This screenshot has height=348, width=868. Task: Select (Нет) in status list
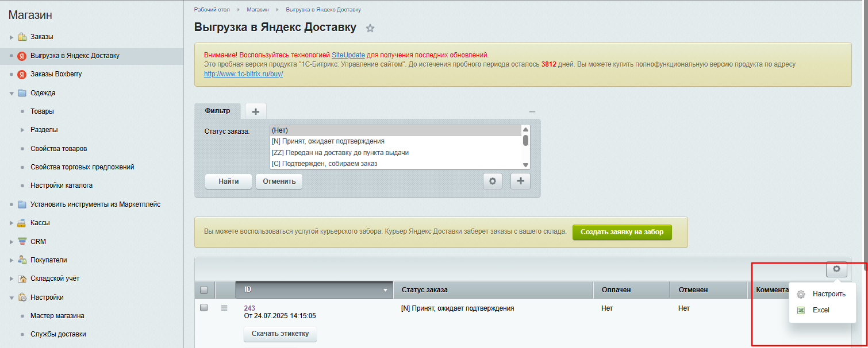[x=395, y=130]
